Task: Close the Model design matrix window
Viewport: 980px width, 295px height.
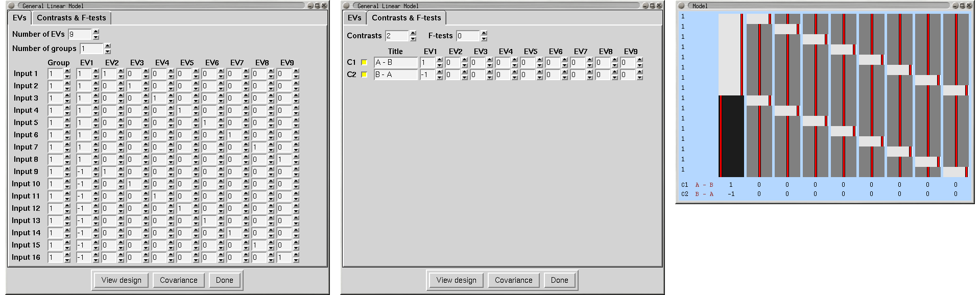Action: pyautogui.click(x=969, y=6)
